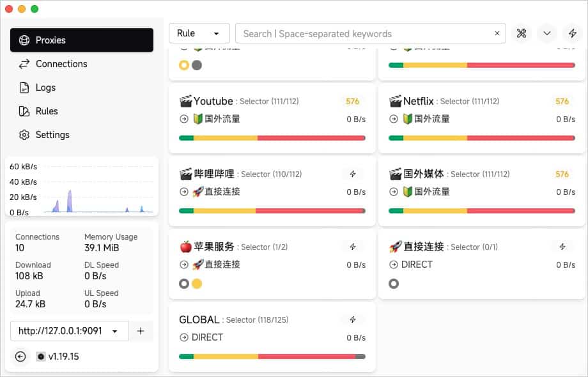Click lightning icon on 苹果服务 card
Viewport: 588px width, 377px height.
[352, 247]
